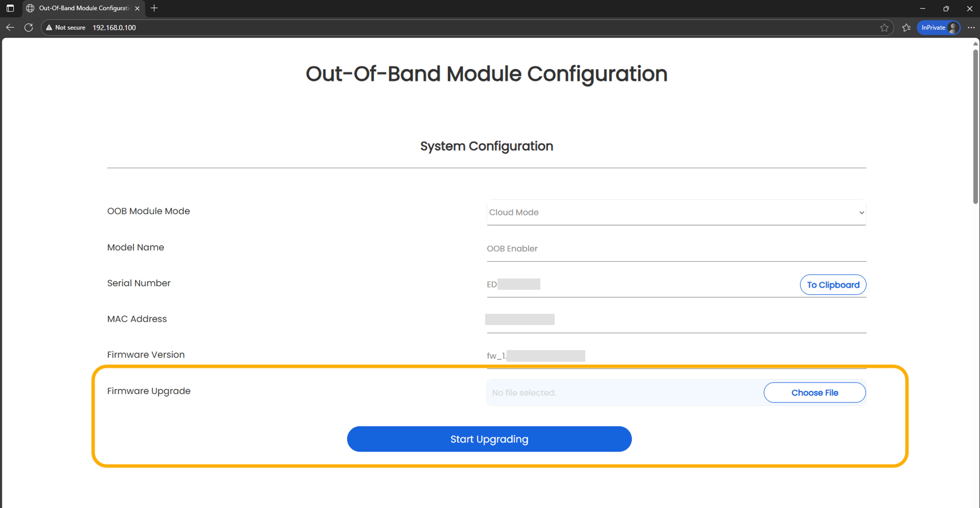The height and width of the screenshot is (508, 980).
Task: Click the workspaces icon left of the tab
Action: coord(10,9)
